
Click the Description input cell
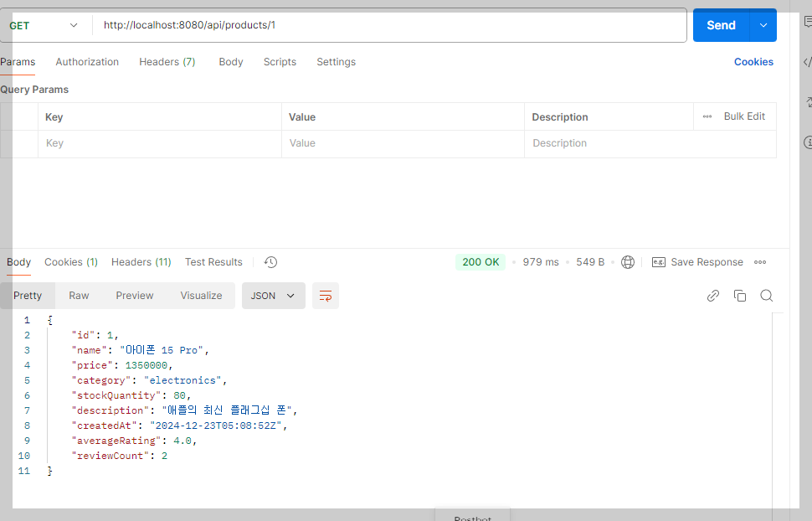tap(650, 143)
